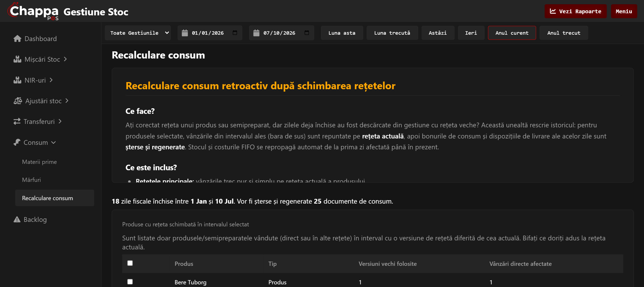Collapse the Consum submenu chevron

(x=53, y=142)
